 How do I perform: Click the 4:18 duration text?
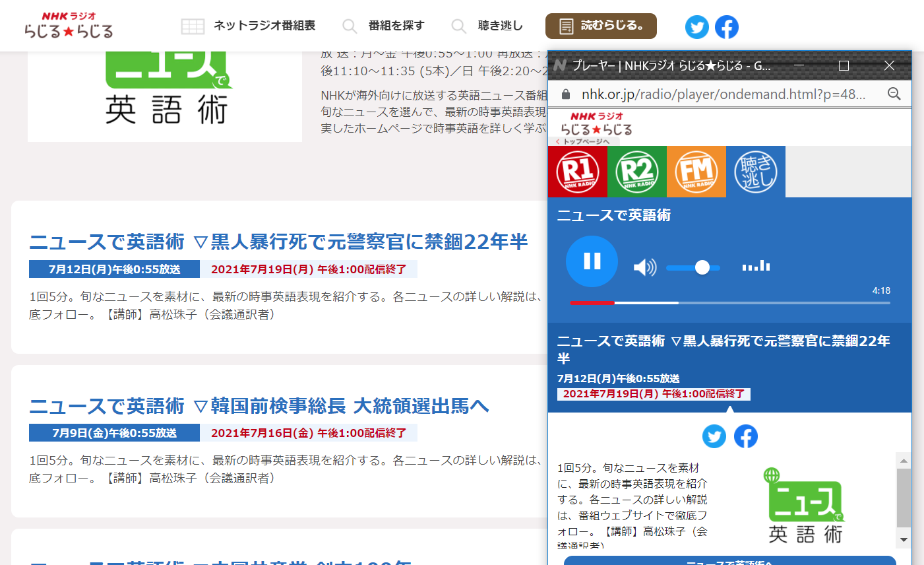[x=881, y=290]
